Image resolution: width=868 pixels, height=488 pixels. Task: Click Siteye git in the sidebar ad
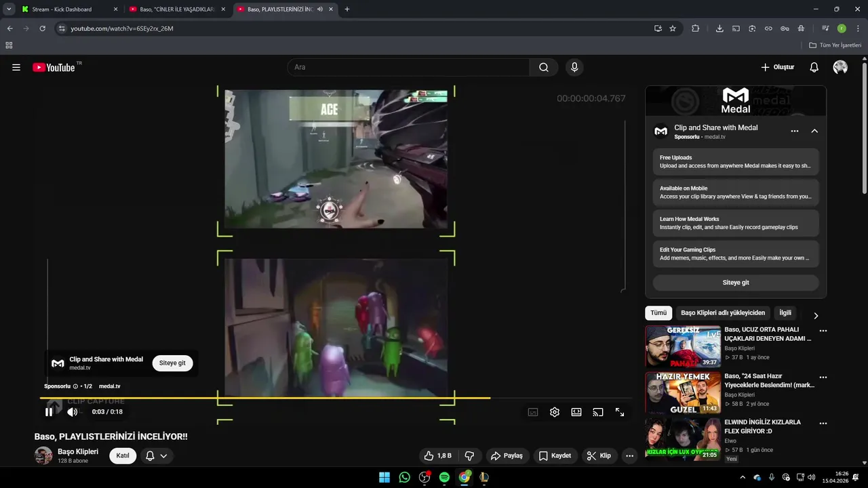[736, 283]
